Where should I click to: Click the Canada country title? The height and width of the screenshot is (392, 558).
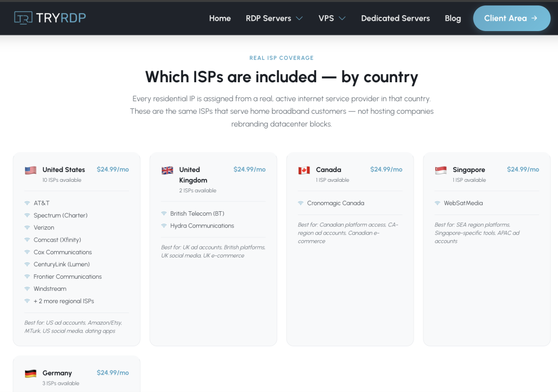pos(329,170)
